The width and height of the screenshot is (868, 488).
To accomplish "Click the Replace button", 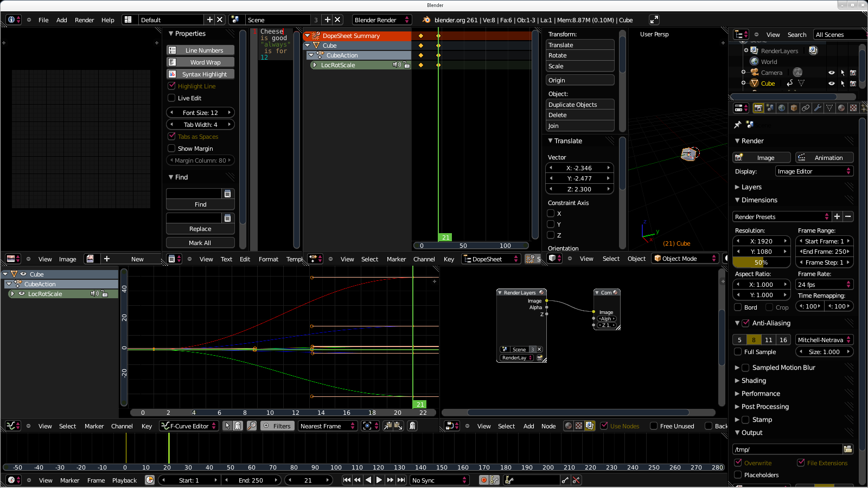I will click(x=200, y=229).
